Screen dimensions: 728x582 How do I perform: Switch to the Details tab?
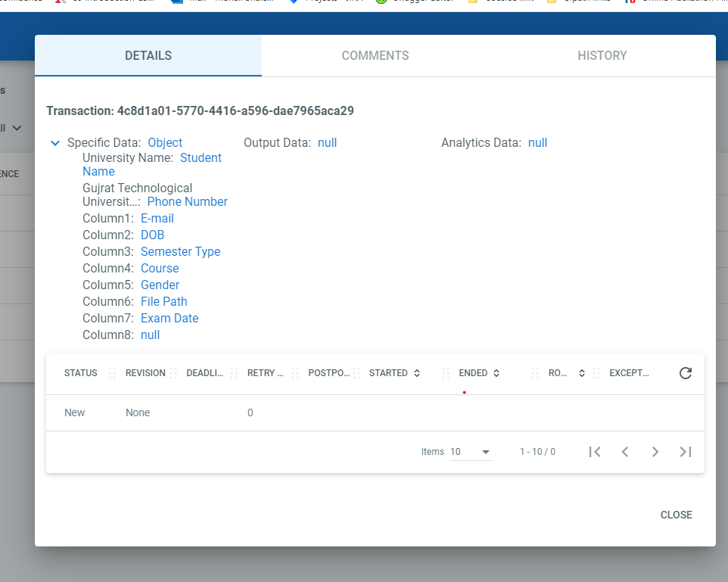tap(148, 56)
